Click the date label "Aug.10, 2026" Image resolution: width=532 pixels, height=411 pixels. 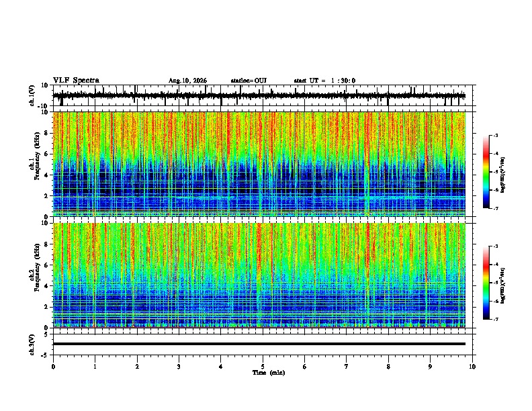click(x=187, y=81)
